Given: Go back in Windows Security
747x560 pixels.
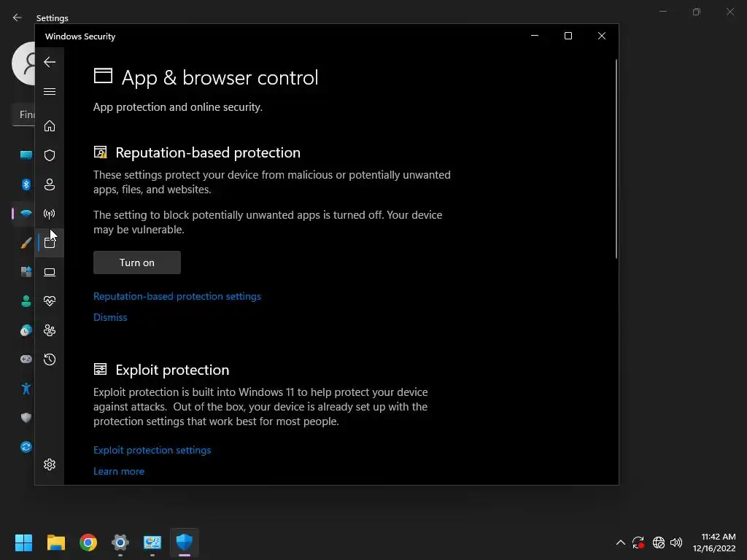Looking at the screenshot, I should 50,62.
